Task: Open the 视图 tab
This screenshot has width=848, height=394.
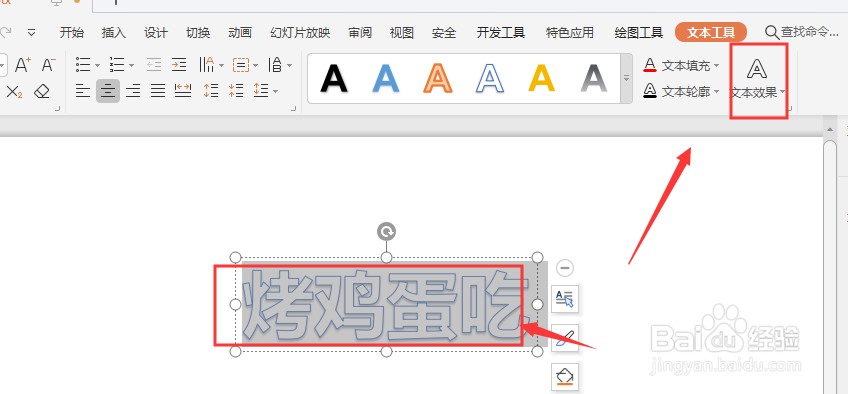Action: pyautogui.click(x=402, y=32)
